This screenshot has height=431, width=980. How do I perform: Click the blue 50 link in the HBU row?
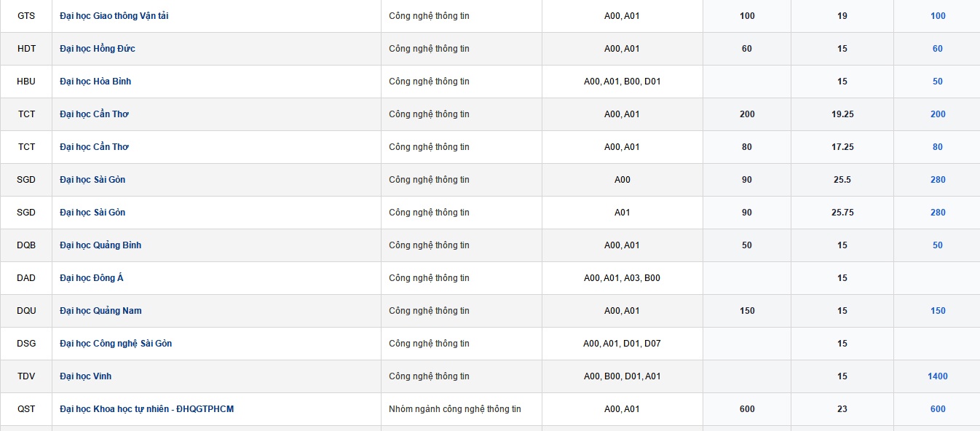938,82
